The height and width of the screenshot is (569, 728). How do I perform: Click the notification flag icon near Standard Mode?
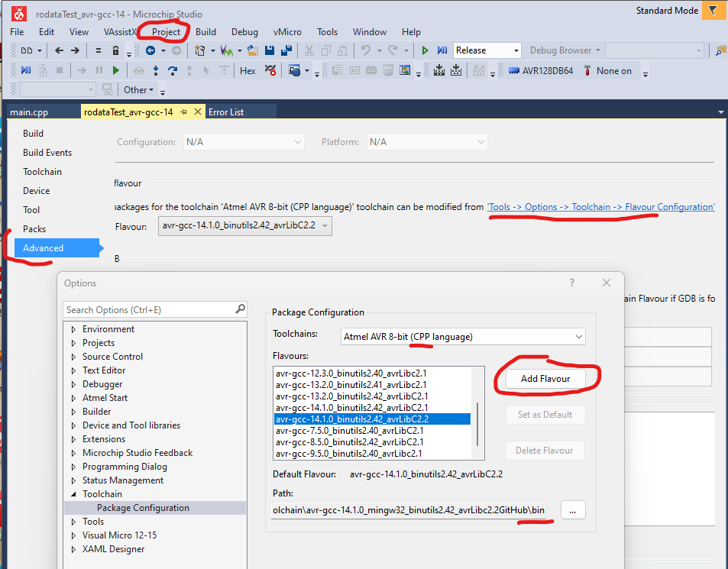(x=713, y=11)
